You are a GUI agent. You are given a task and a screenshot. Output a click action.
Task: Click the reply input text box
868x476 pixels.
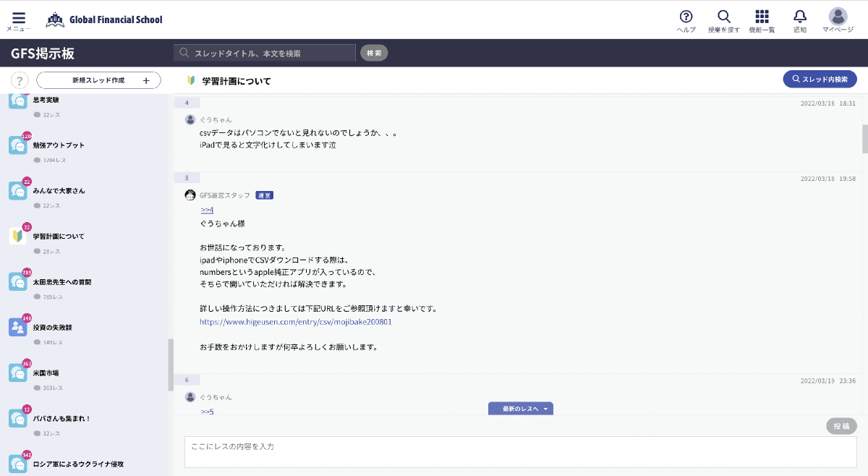pyautogui.click(x=520, y=451)
